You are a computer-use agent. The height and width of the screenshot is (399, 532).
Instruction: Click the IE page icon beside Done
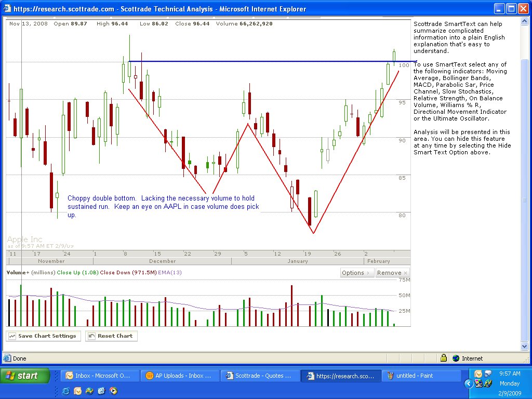pos(7,358)
